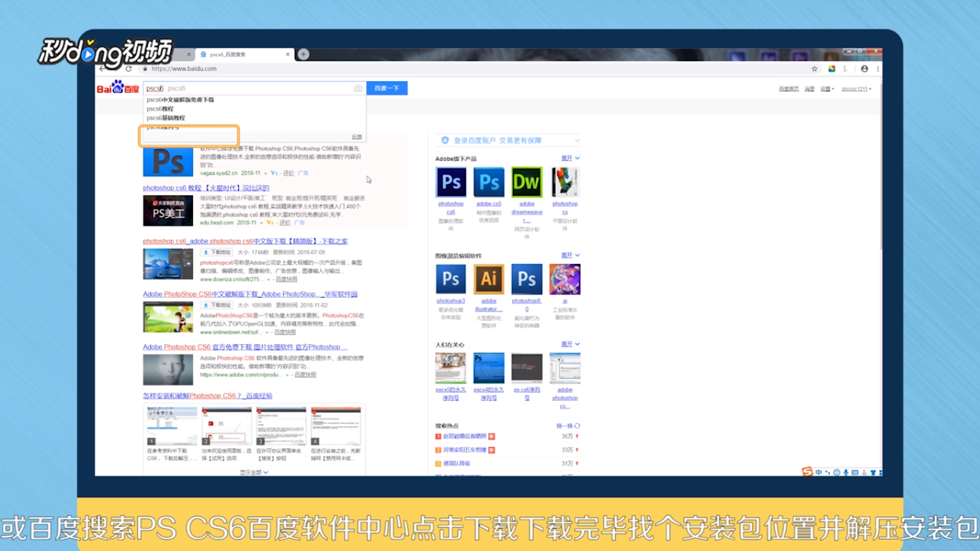Select the suggestion pscs6基础教程
This screenshot has height=551, width=980.
point(166,117)
